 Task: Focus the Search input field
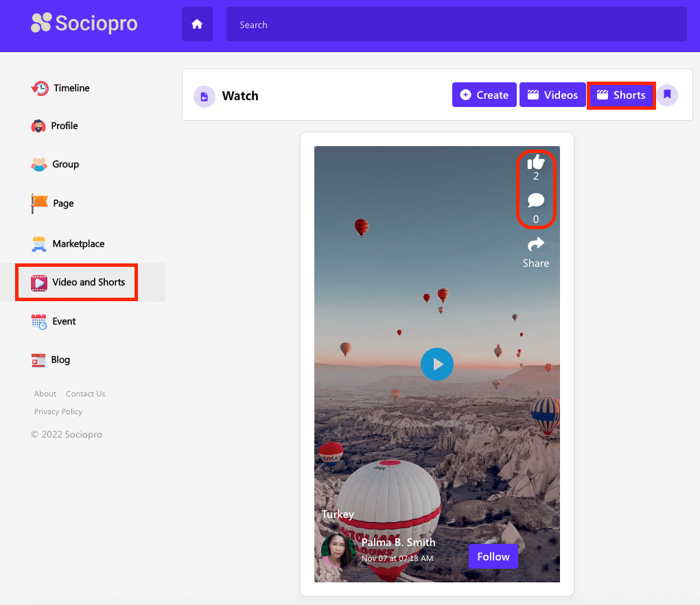pos(456,25)
